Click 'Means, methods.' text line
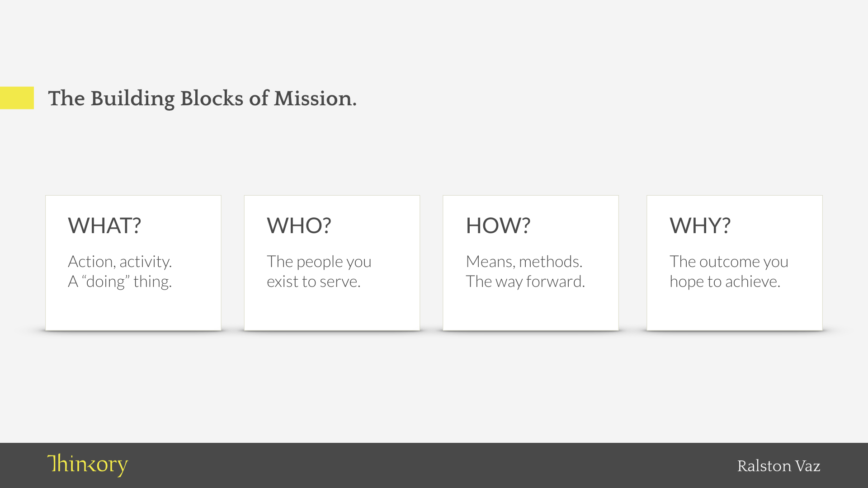Image resolution: width=868 pixels, height=488 pixels. (x=524, y=262)
